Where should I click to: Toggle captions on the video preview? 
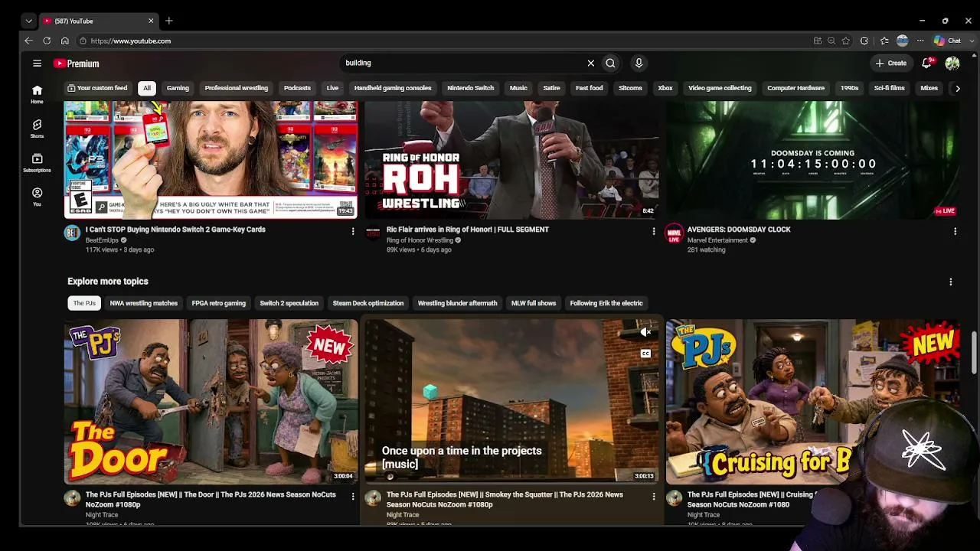coord(645,354)
